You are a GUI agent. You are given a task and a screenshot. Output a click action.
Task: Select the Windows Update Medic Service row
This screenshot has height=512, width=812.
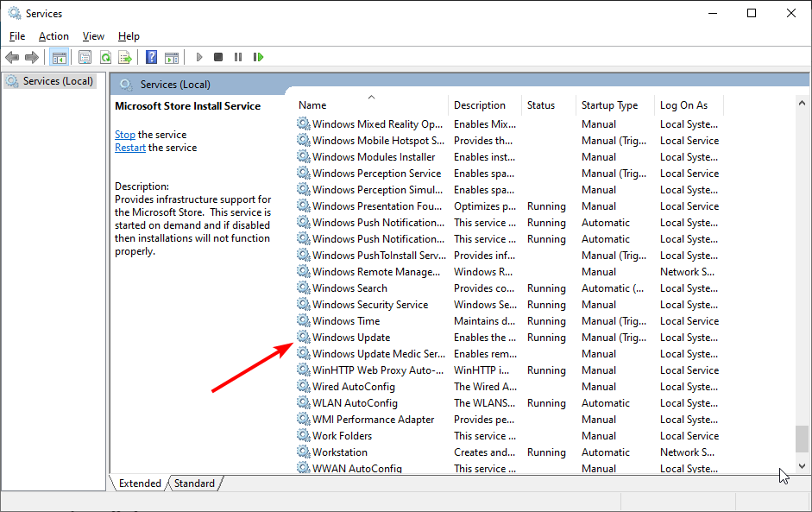(508, 354)
